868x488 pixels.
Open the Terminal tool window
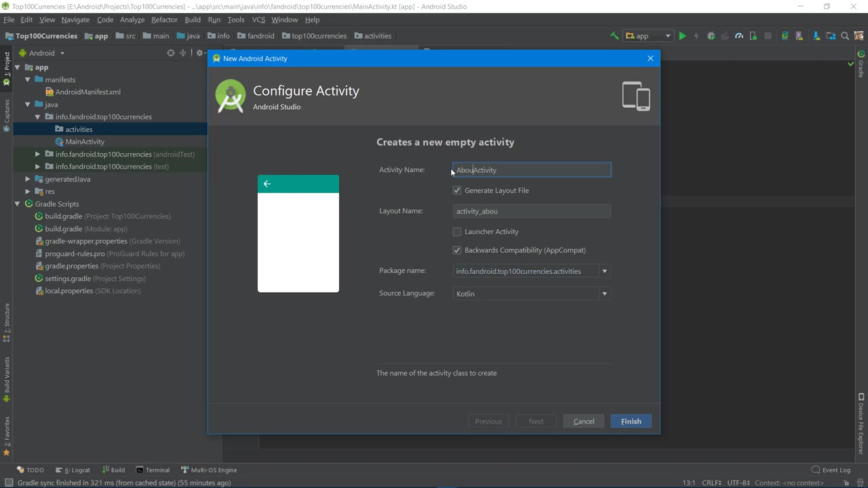153,470
